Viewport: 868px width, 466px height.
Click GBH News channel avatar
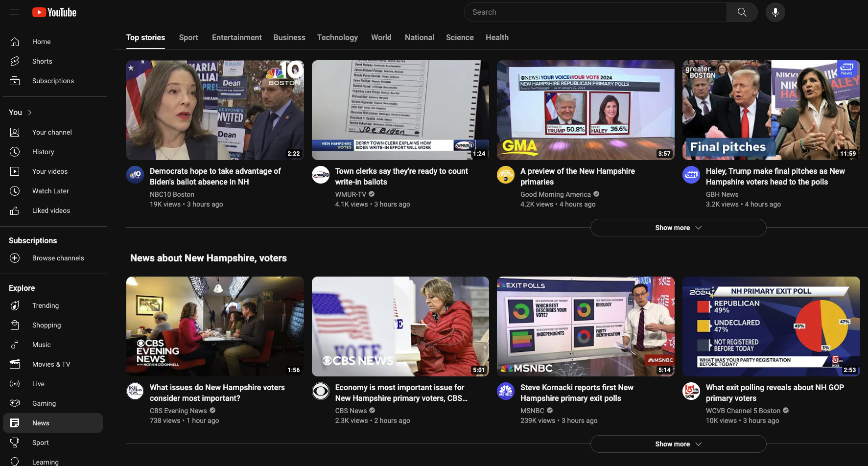[691, 175]
